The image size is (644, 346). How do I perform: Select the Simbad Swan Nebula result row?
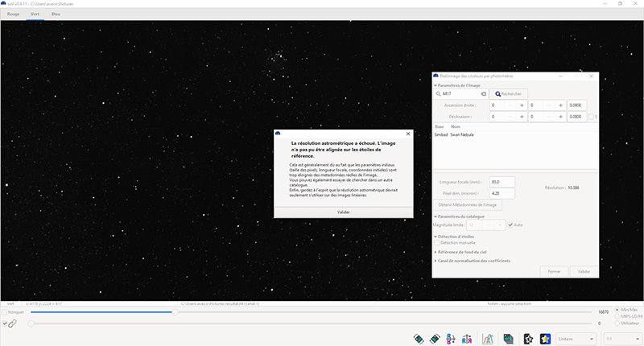515,134
